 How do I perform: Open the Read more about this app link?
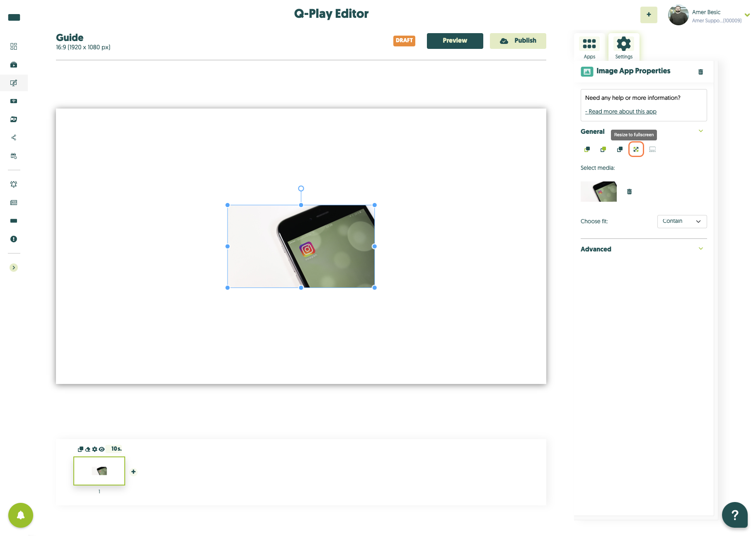(x=620, y=112)
